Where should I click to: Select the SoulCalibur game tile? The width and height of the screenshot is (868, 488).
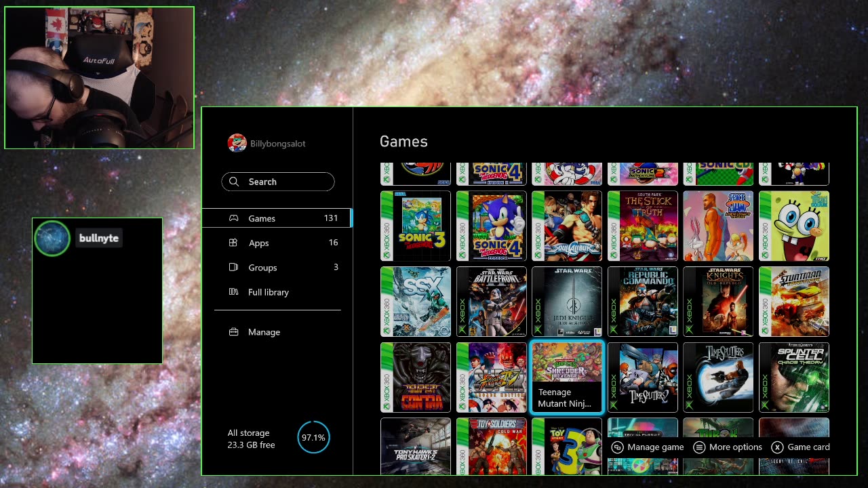coord(567,226)
